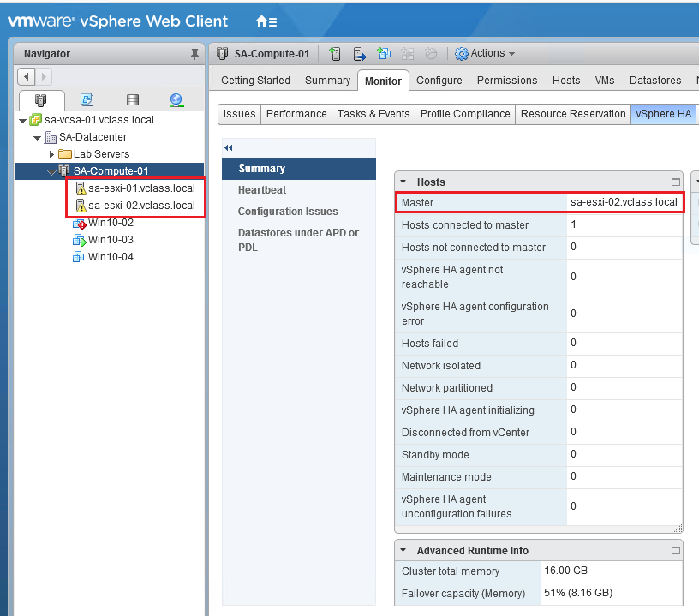Select the Lab Servers folder

(101, 153)
